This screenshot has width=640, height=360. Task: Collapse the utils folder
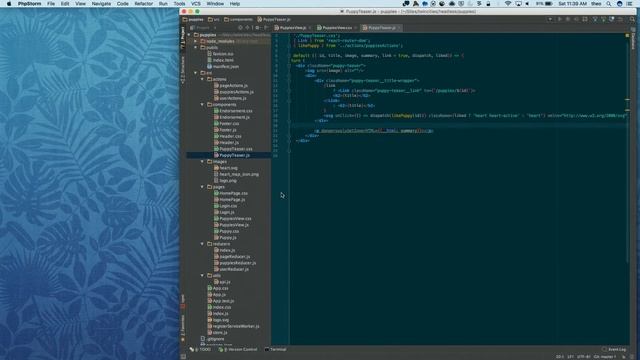click(x=202, y=276)
